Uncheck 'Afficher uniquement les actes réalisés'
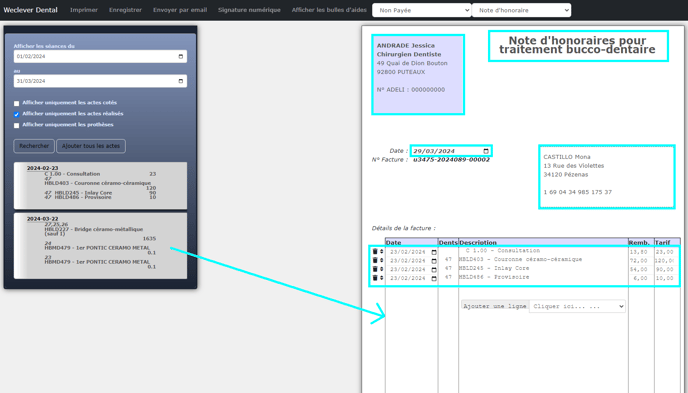Viewport: 688px width, 393px height. (x=17, y=114)
